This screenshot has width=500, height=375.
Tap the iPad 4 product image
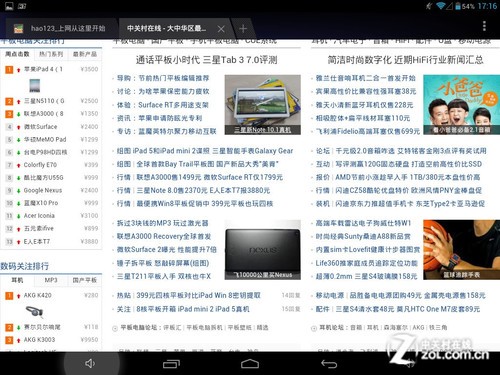35,85
